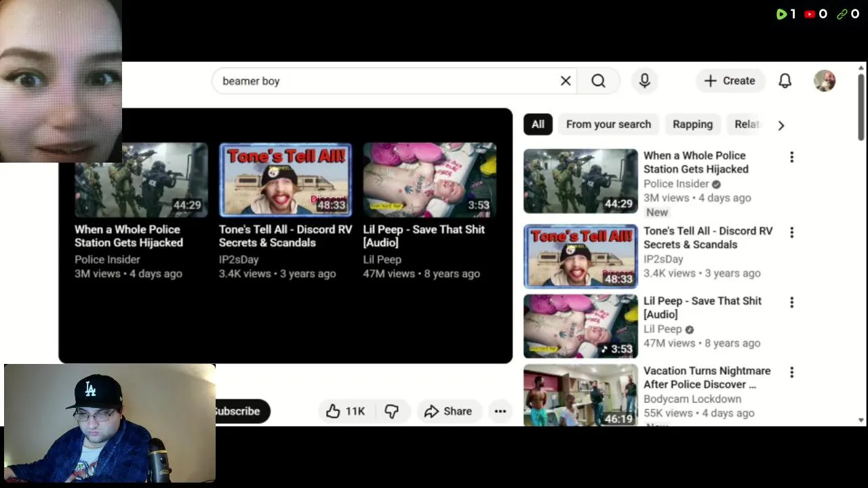Click '3M views • 4 days ago' in sidebar
This screenshot has height=488, width=868.
click(697, 198)
